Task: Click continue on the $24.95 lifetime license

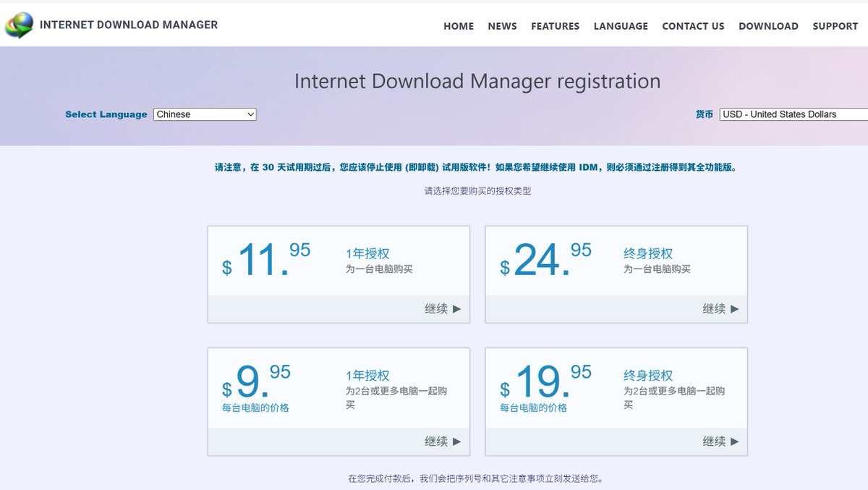Action: click(720, 309)
